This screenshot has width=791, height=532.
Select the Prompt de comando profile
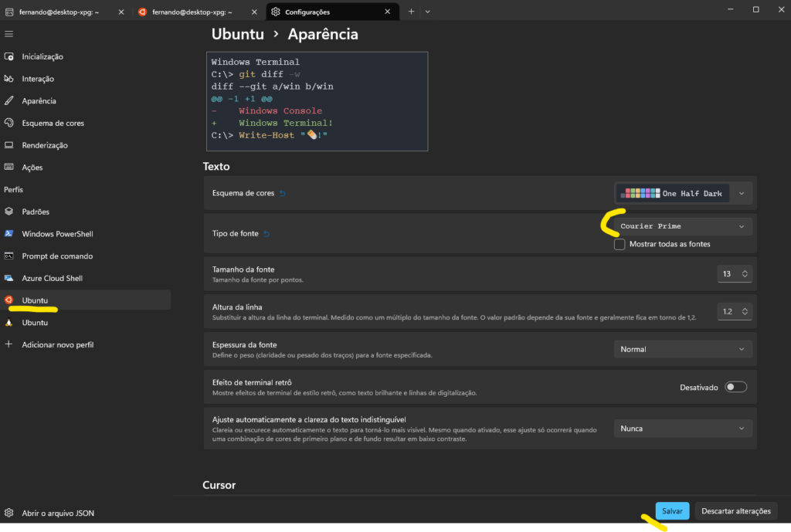[x=57, y=256]
